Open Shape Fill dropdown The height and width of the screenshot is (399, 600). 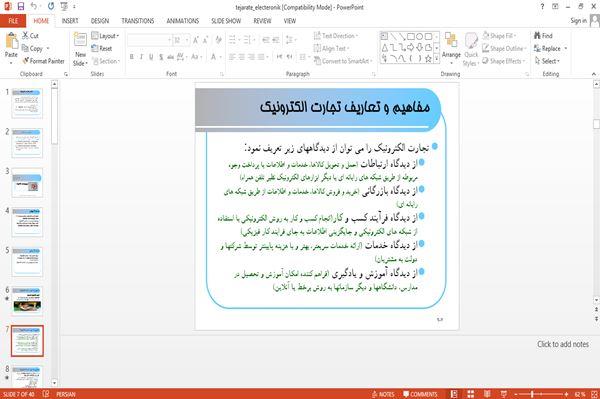tap(499, 36)
